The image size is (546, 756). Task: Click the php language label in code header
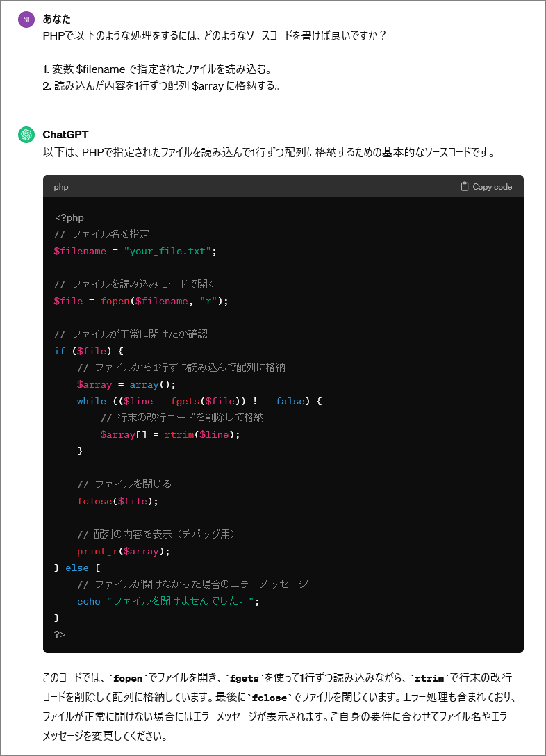(x=61, y=187)
